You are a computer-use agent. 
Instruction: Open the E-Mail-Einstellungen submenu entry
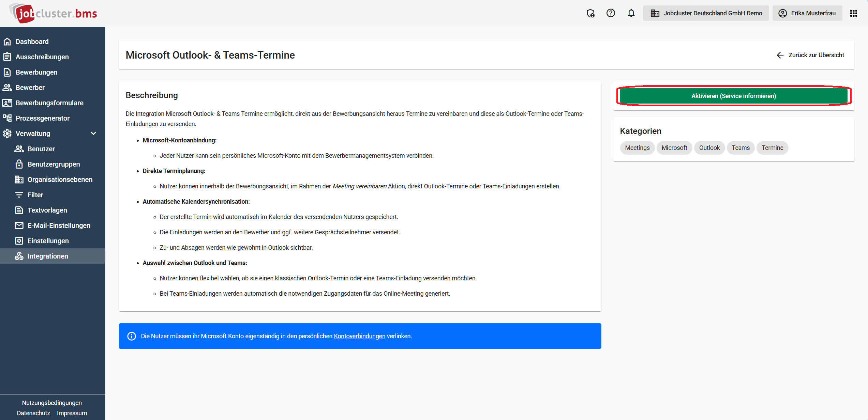(x=53, y=225)
